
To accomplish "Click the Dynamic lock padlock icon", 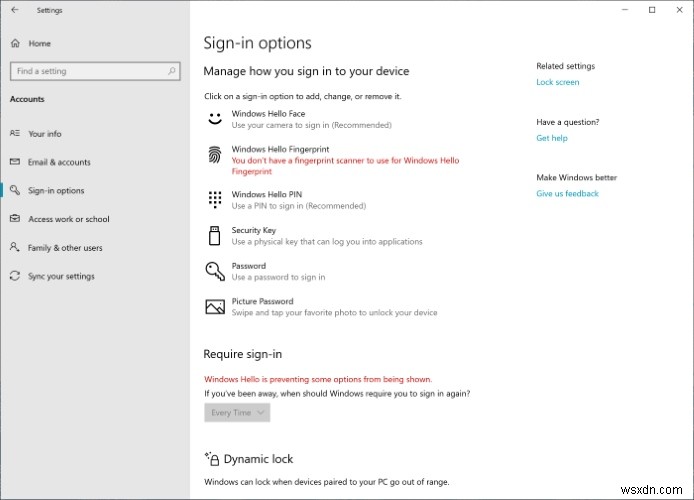I will click(212, 459).
